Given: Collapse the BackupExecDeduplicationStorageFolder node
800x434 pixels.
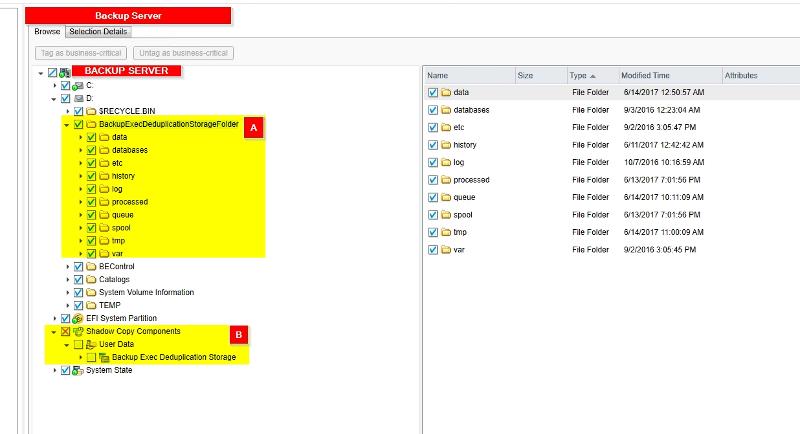Looking at the screenshot, I should point(67,124).
